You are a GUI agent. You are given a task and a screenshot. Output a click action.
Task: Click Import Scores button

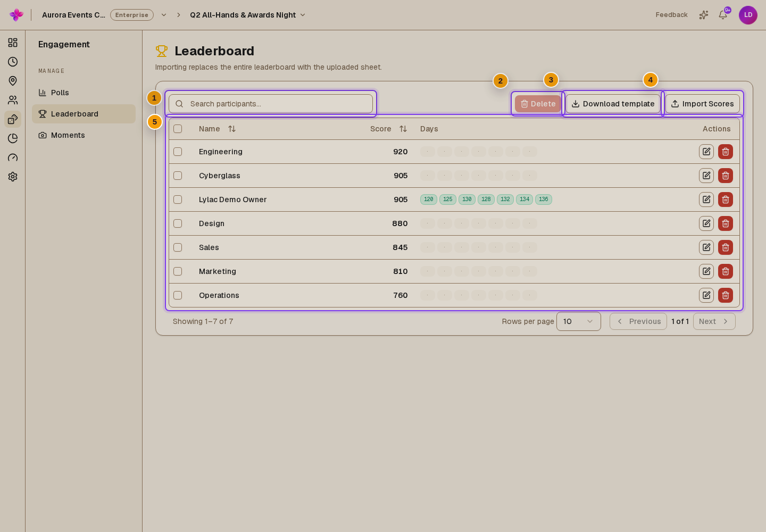click(x=702, y=104)
